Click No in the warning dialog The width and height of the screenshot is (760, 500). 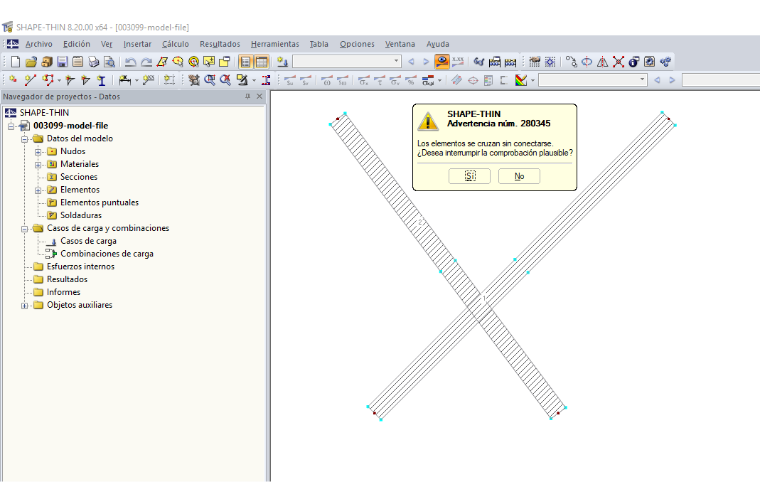click(x=519, y=176)
